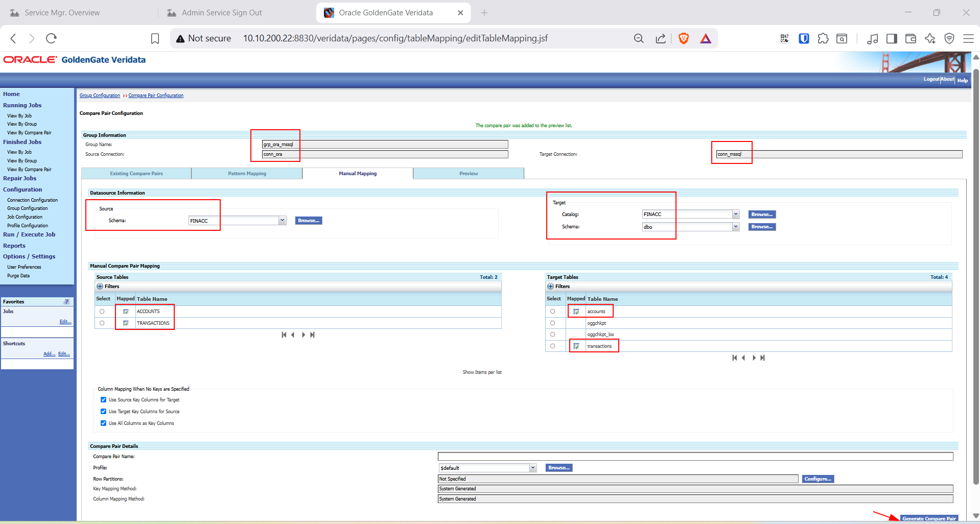This screenshot has height=524, width=980.
Task: Select the transactions target table radio
Action: 552,346
